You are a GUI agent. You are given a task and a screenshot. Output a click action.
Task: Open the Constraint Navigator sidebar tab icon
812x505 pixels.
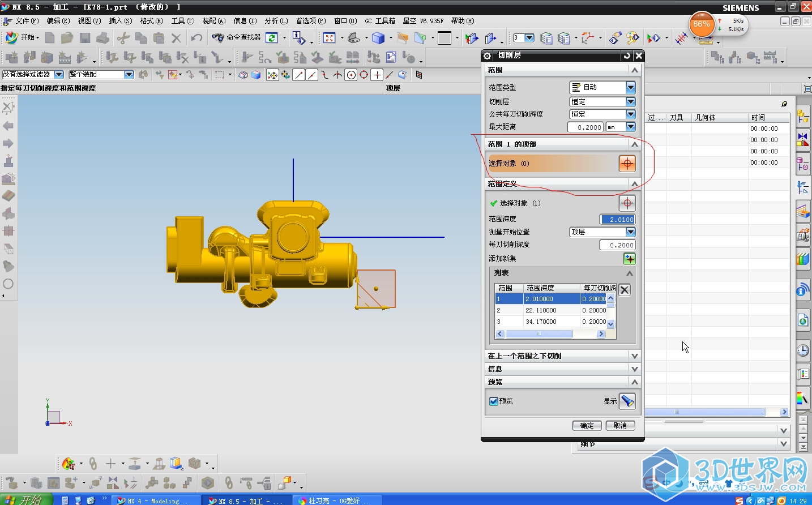[803, 139]
